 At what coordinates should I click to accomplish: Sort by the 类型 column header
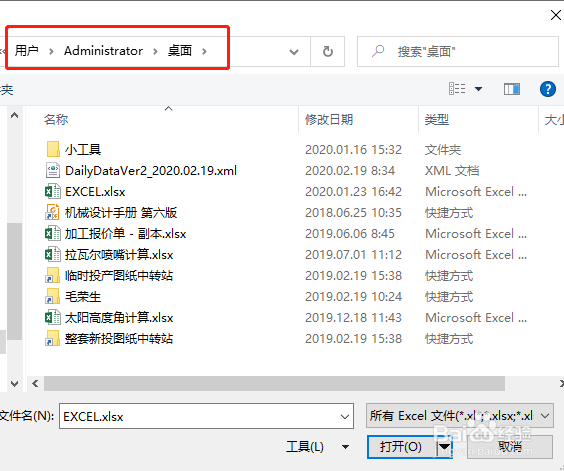pos(437,119)
